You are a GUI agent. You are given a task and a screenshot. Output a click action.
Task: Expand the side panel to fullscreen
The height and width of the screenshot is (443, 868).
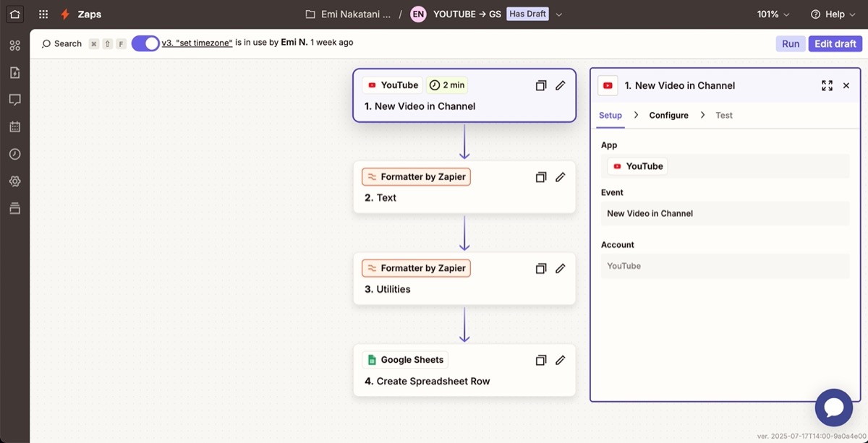coord(827,85)
